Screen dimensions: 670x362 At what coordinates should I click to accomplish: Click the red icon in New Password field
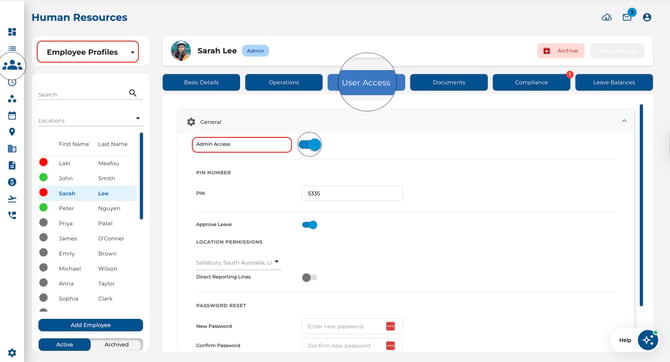click(x=391, y=326)
